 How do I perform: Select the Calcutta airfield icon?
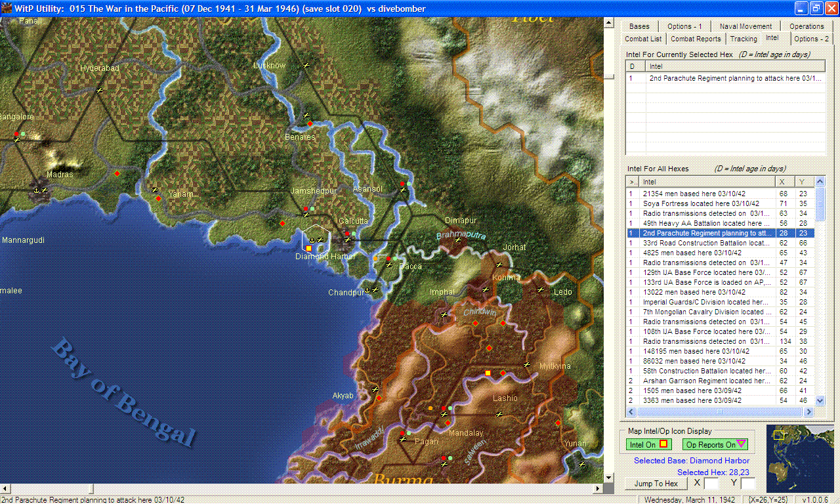click(x=348, y=240)
